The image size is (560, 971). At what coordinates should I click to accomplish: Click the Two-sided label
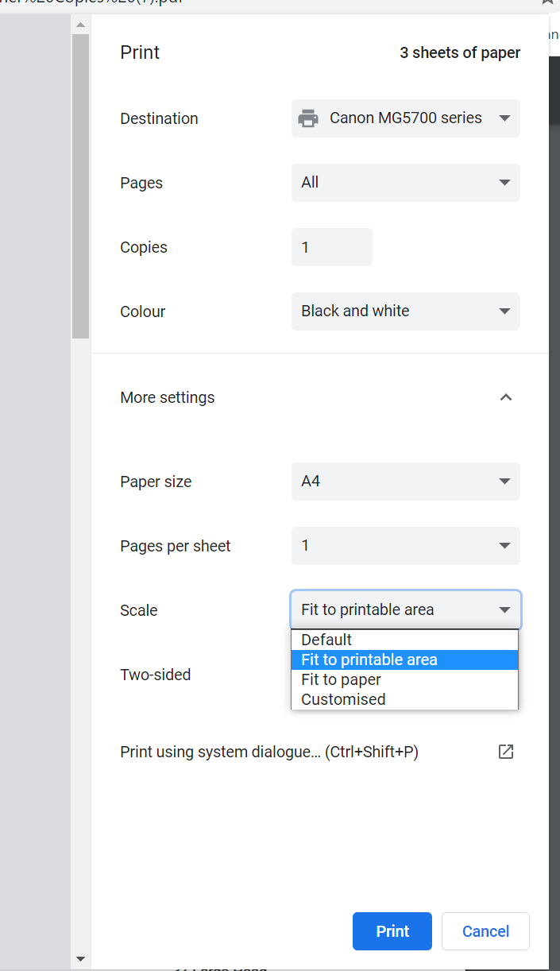[156, 675]
